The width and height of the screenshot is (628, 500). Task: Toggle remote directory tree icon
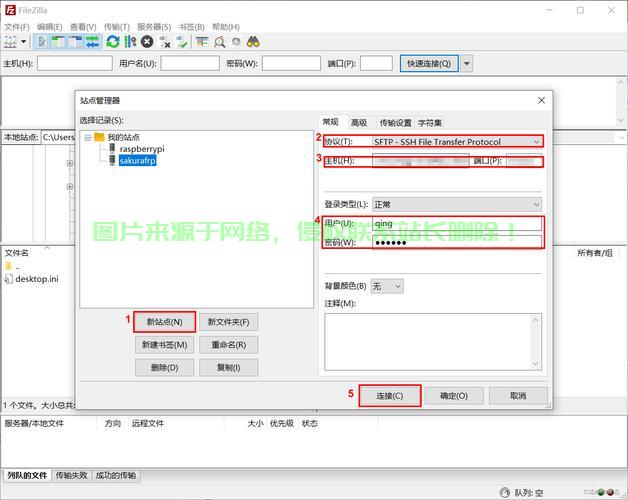click(x=75, y=42)
